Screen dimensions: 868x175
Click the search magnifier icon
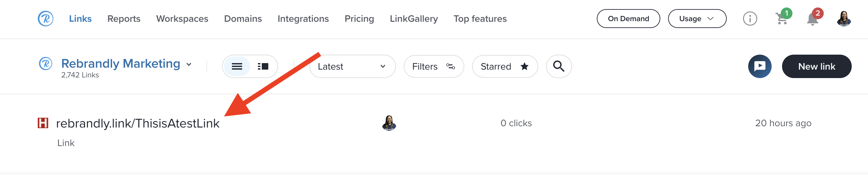click(x=558, y=66)
